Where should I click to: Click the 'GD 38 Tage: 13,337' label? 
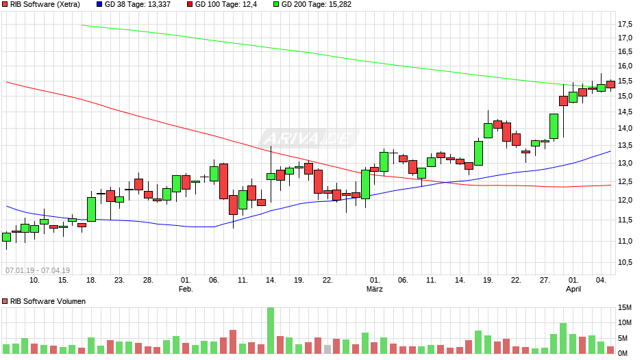(138, 5)
